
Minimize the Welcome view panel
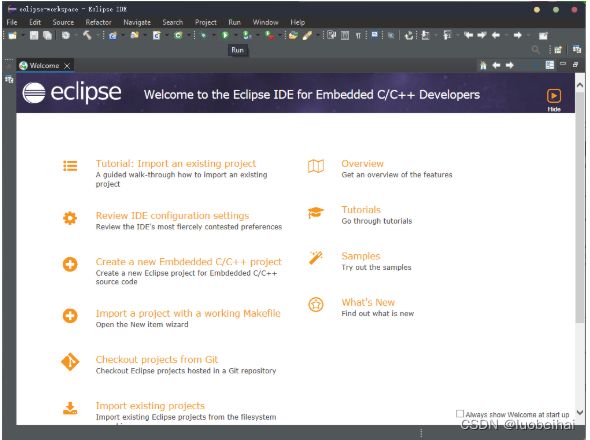pyautogui.click(x=563, y=64)
